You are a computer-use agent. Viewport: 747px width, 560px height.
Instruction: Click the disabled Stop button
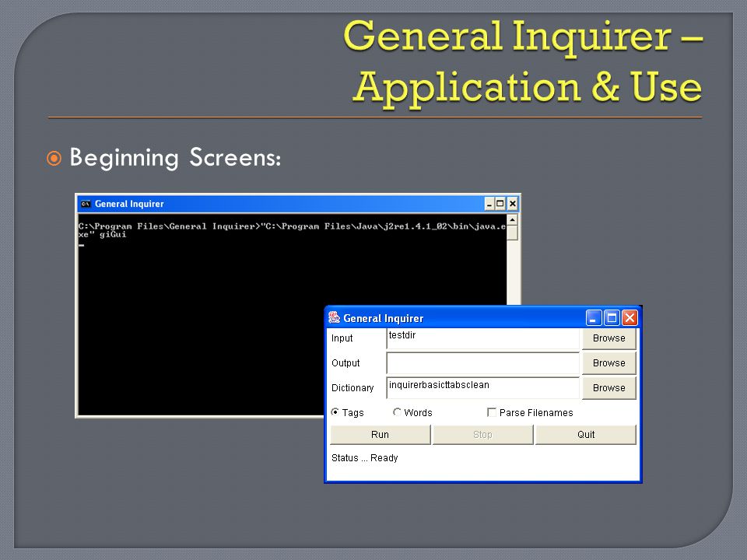tap(482, 434)
